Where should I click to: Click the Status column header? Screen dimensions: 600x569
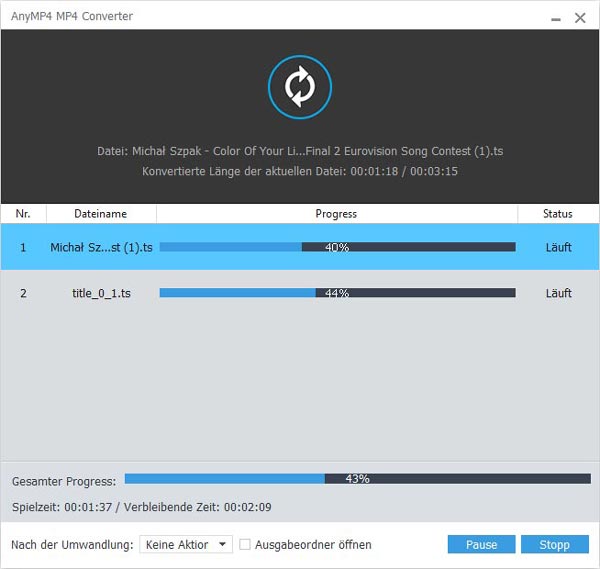pos(558,214)
